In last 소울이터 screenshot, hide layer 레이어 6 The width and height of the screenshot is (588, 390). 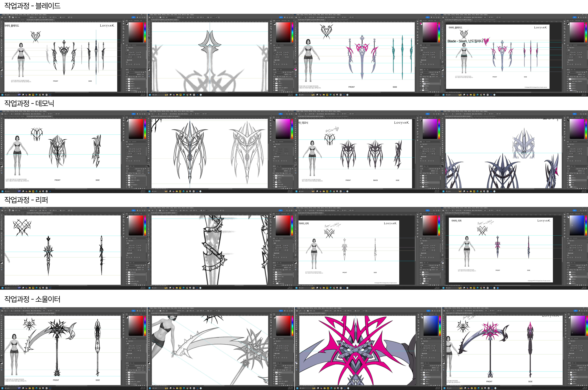568,377
